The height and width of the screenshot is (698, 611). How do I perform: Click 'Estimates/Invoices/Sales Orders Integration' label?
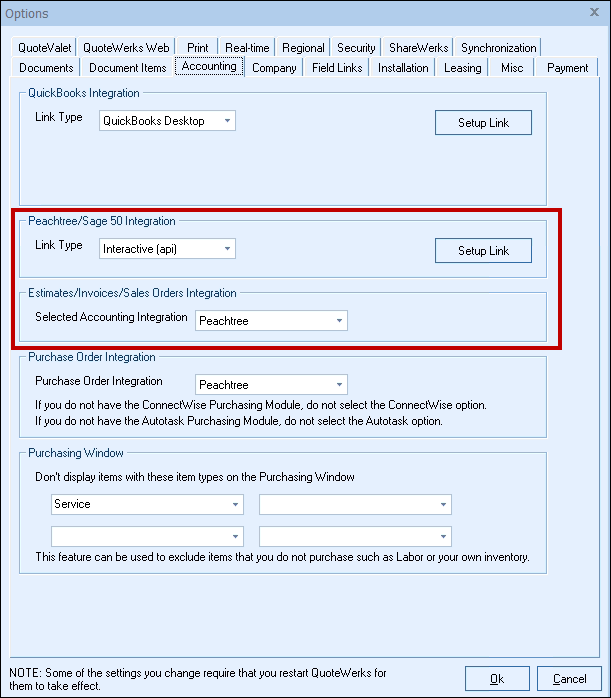click(x=132, y=293)
